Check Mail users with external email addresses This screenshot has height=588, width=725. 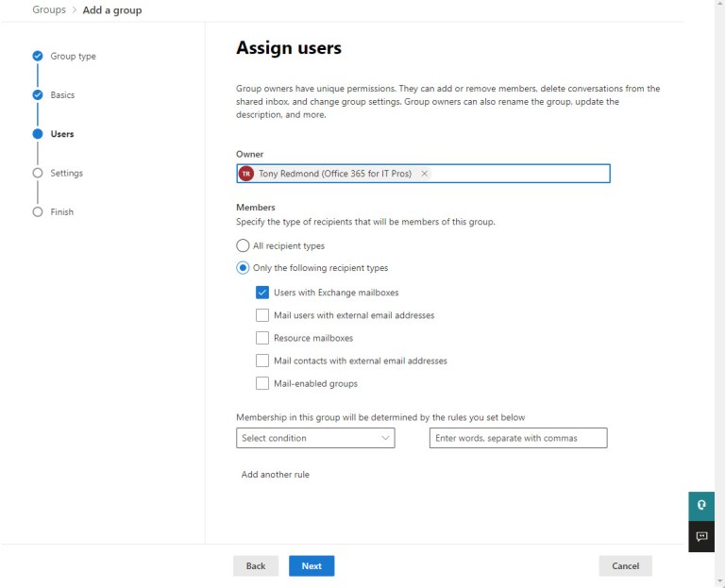click(x=262, y=315)
